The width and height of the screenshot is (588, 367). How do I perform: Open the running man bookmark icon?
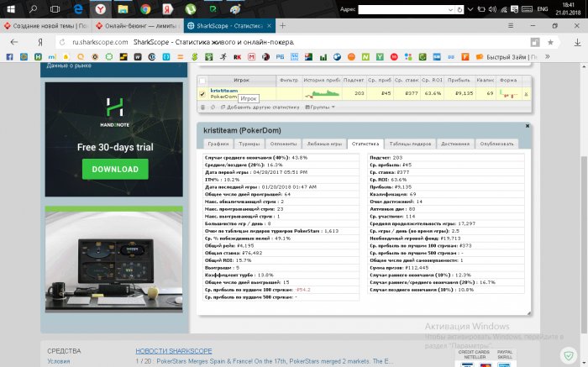point(223,57)
